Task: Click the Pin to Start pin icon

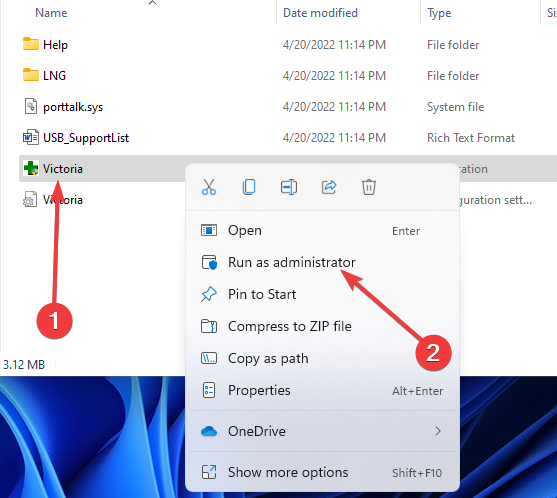Action: (x=209, y=294)
